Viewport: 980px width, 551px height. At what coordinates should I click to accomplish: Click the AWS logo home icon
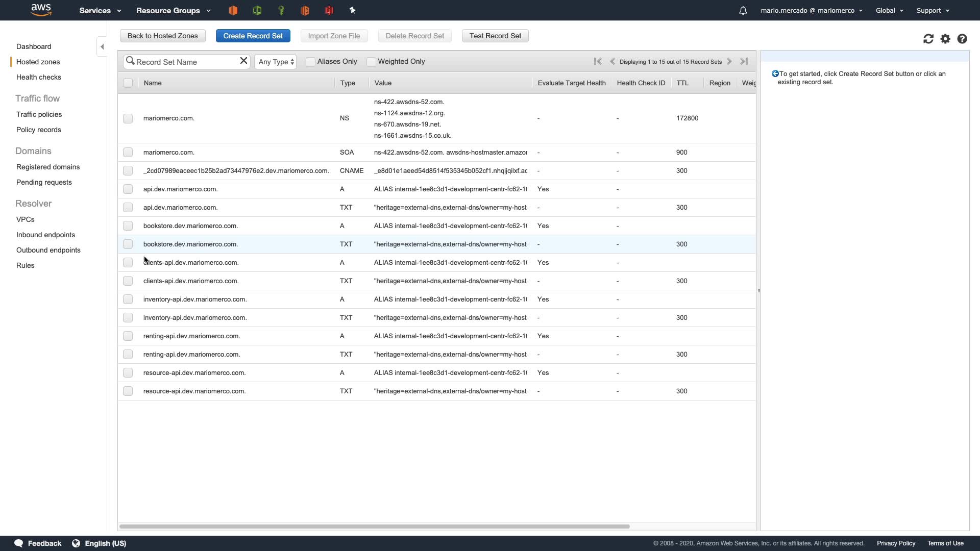click(x=41, y=10)
